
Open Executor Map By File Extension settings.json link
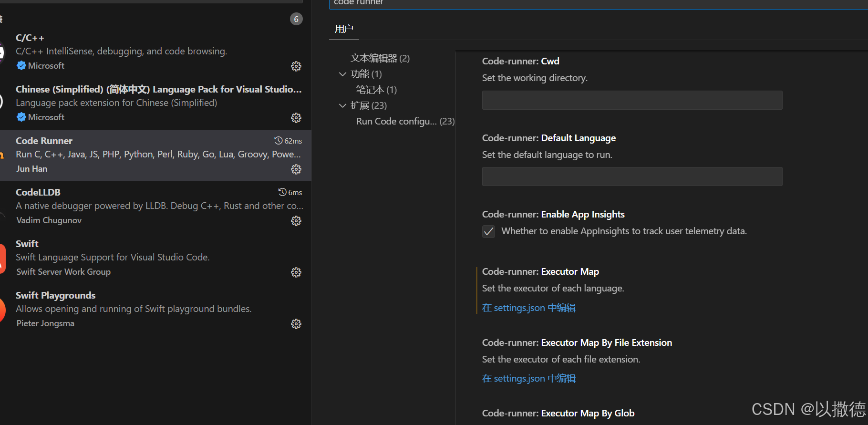tap(528, 378)
